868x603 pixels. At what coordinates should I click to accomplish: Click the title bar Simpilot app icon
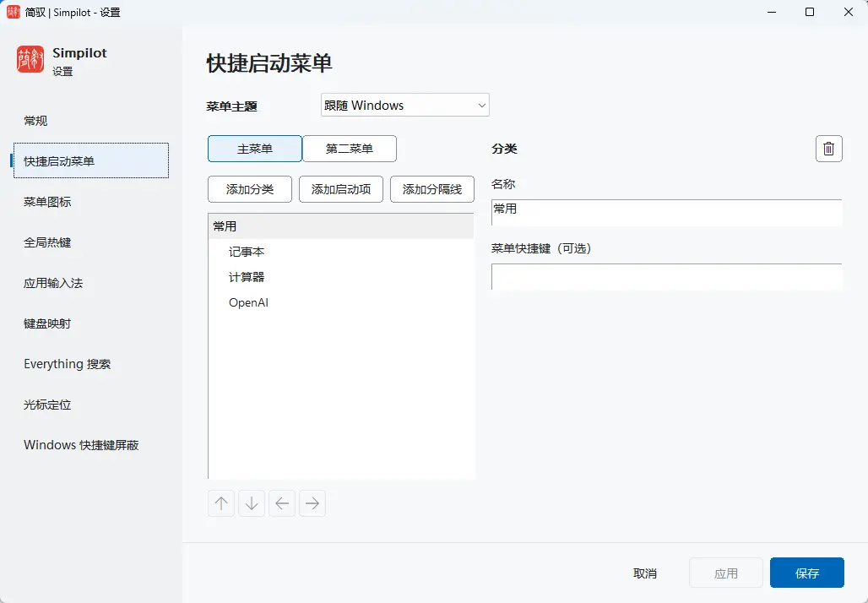pos(14,12)
